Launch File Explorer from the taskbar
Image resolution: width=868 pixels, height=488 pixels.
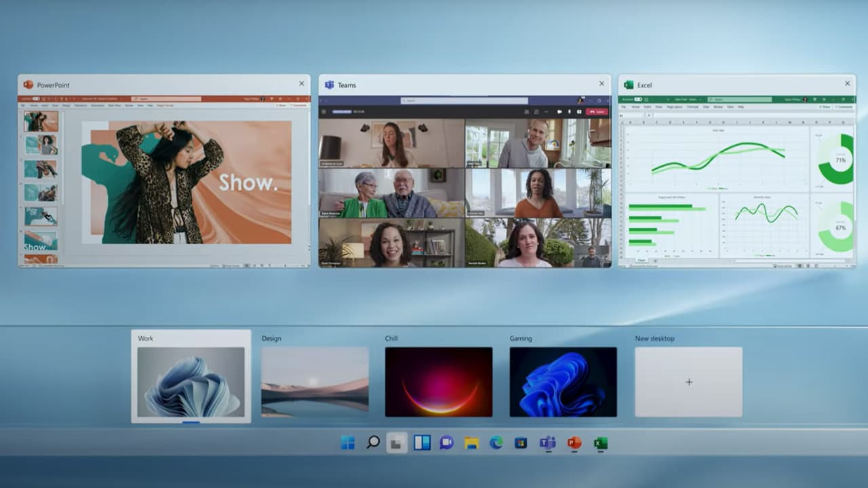tap(471, 443)
